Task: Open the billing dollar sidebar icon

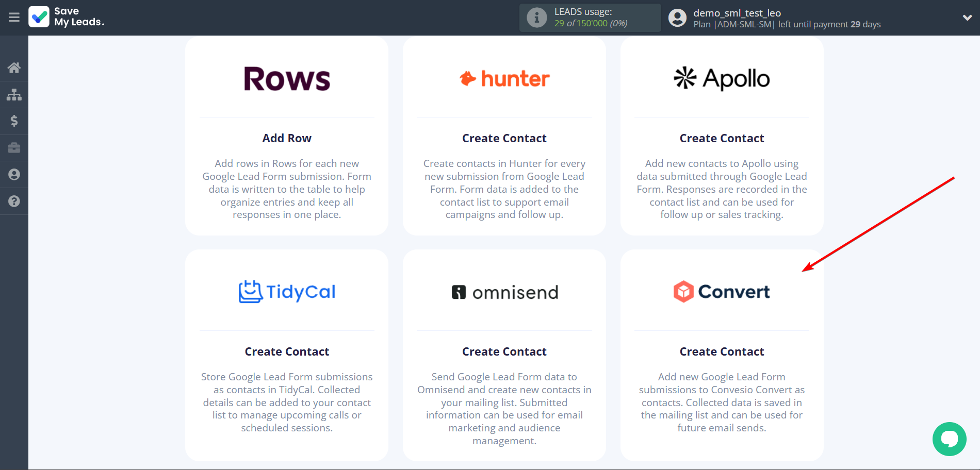Action: coord(14,121)
